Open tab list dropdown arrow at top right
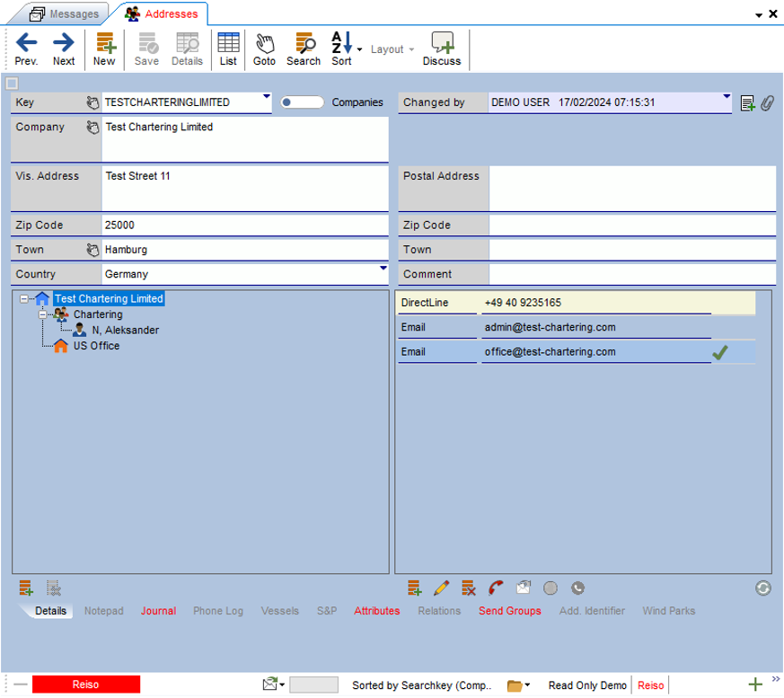Screen dimensions: 784x698 pyautogui.click(x=759, y=15)
